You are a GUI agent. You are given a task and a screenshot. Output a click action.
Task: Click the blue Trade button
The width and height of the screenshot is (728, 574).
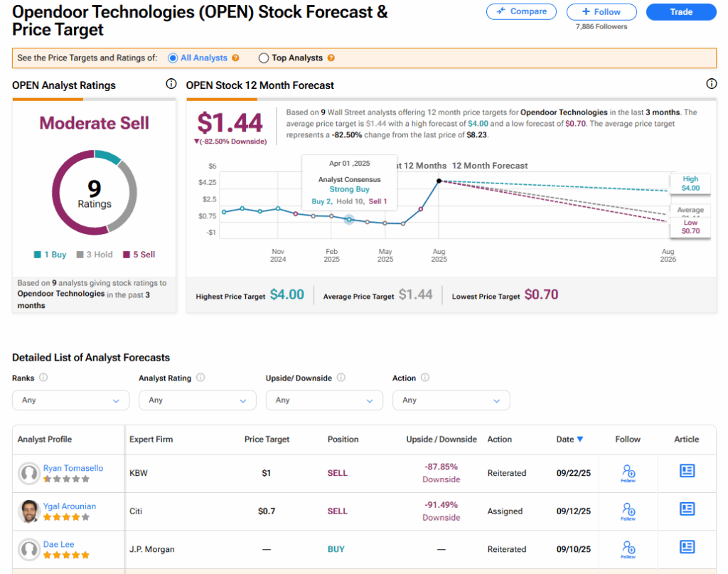[x=681, y=12]
